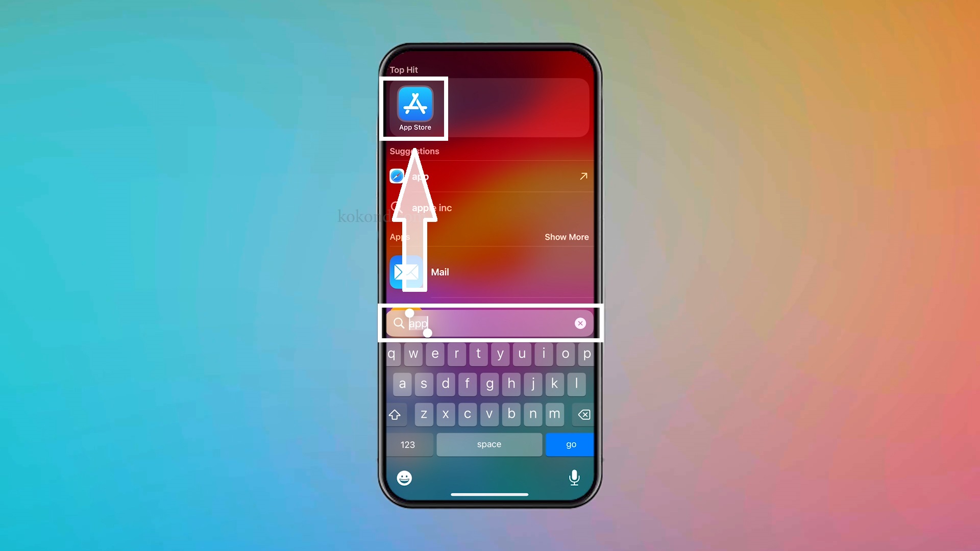
Task: Tap the search input text field
Action: point(489,323)
